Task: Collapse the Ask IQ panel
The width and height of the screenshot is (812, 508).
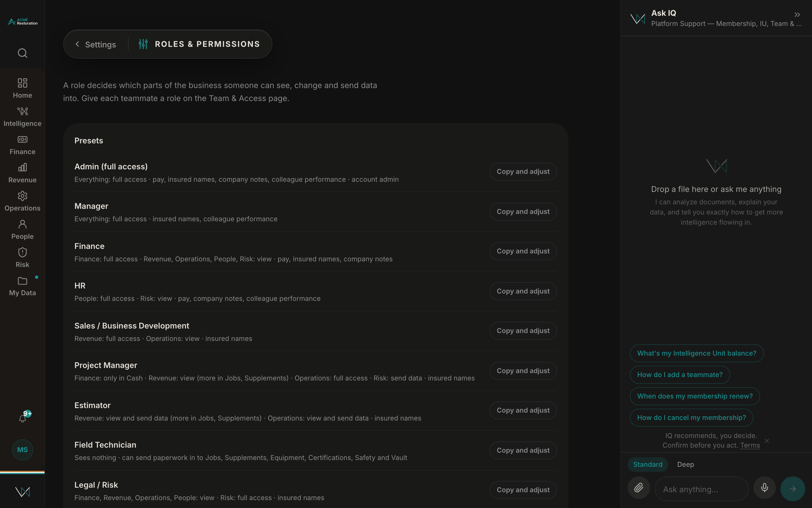Action: point(797,15)
